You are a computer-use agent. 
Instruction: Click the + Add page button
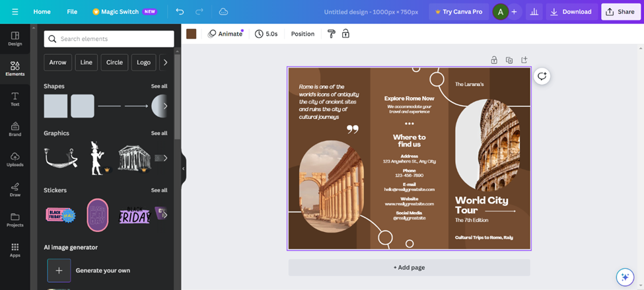pos(409,268)
